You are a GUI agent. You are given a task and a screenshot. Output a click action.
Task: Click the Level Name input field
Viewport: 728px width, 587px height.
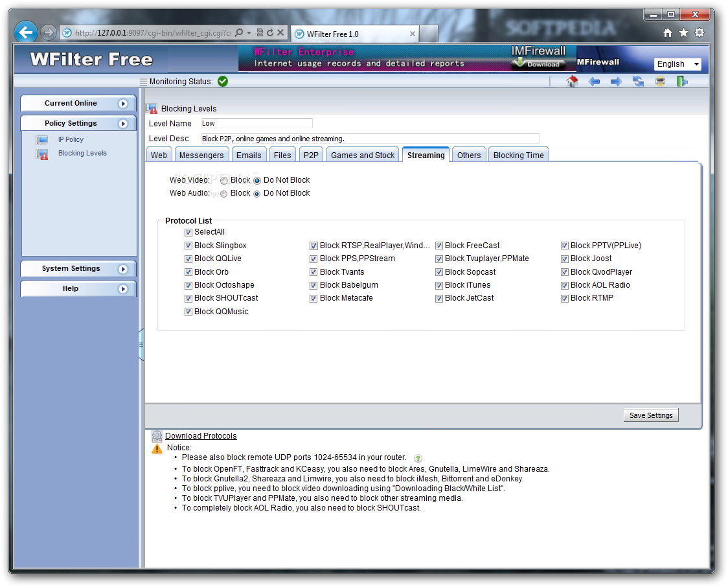pos(256,124)
